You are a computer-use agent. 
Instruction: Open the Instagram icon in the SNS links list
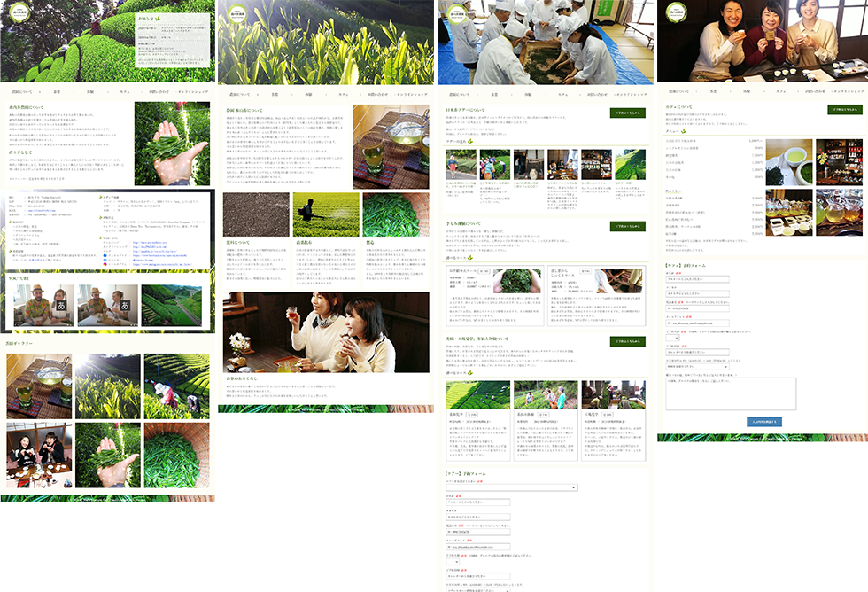[105, 263]
